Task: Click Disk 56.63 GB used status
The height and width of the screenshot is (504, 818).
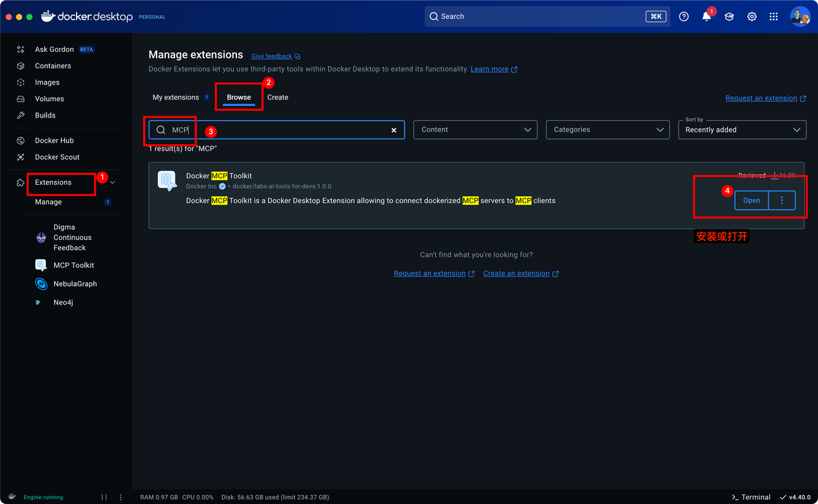Action: 275,497
